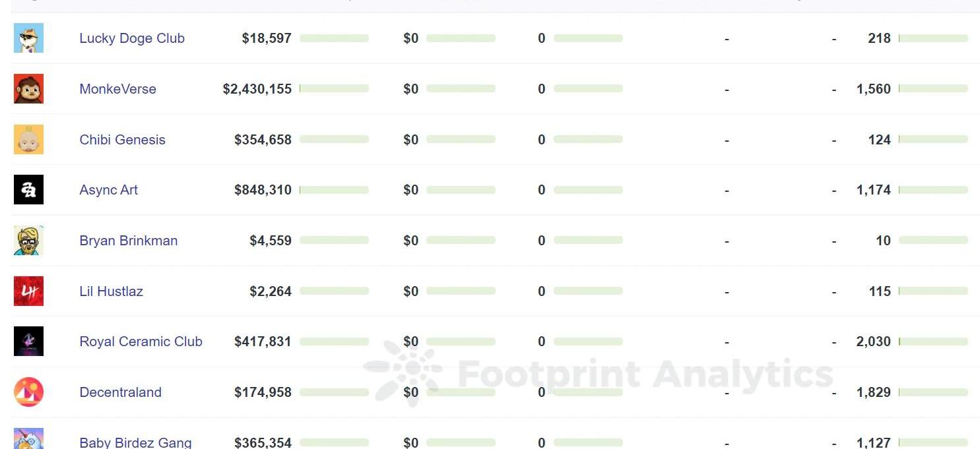Open the Royal Ceramic Club link
This screenshot has height=449, width=980.
141,342
